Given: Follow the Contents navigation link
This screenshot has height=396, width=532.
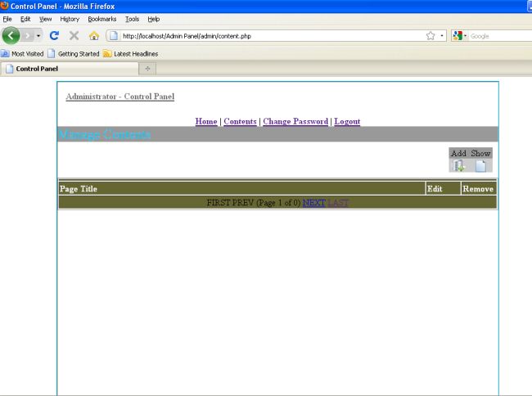Looking at the screenshot, I should pyautogui.click(x=240, y=121).
